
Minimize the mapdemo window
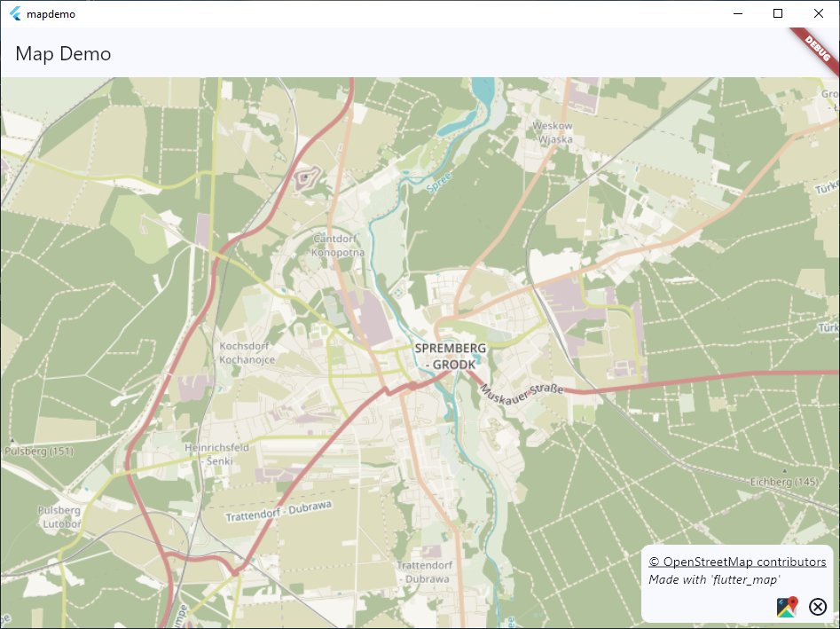point(737,13)
